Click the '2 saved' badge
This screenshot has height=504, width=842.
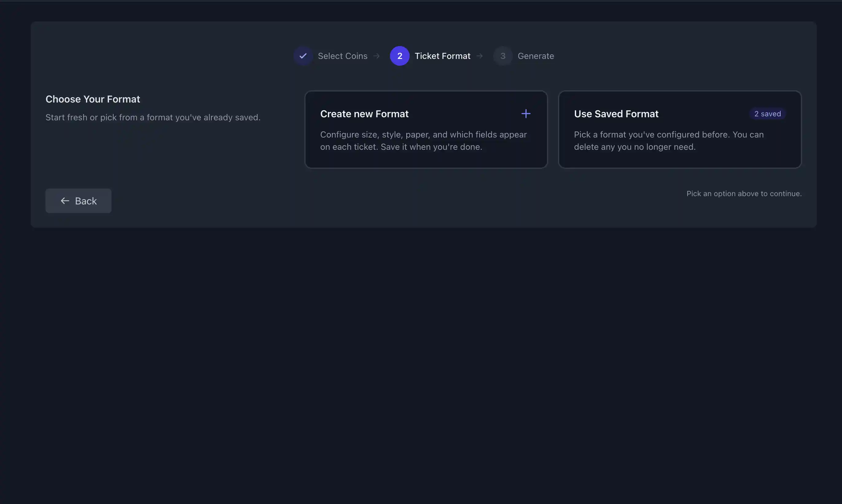767,114
